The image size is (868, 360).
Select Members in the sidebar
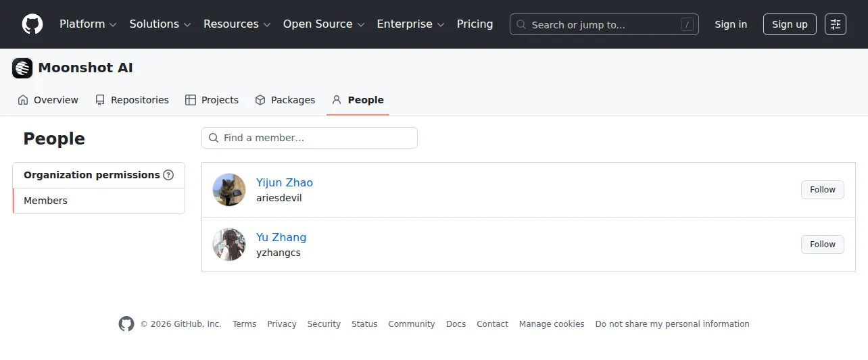click(99, 201)
